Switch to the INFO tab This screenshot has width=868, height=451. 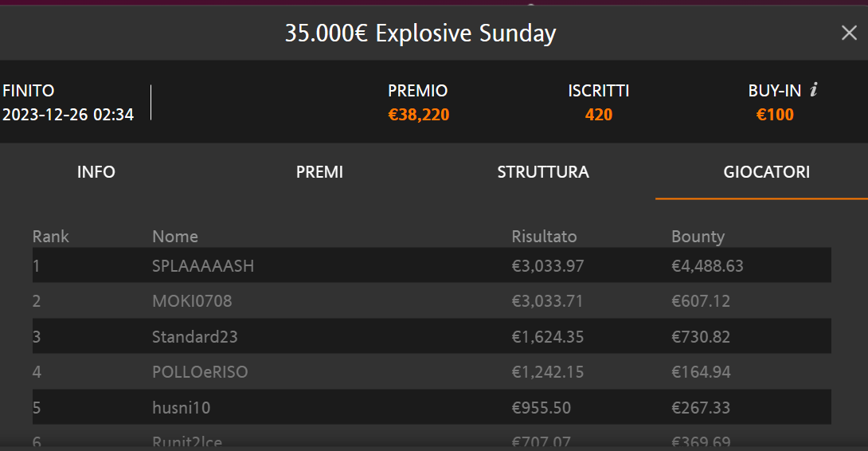point(96,172)
